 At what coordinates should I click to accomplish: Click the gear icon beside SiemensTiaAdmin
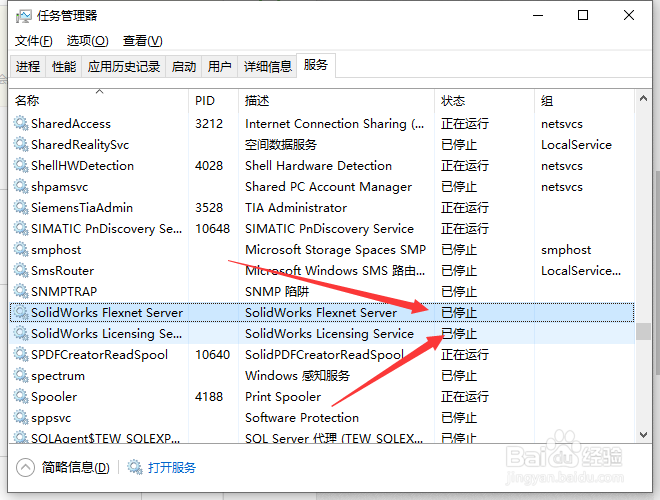21,207
